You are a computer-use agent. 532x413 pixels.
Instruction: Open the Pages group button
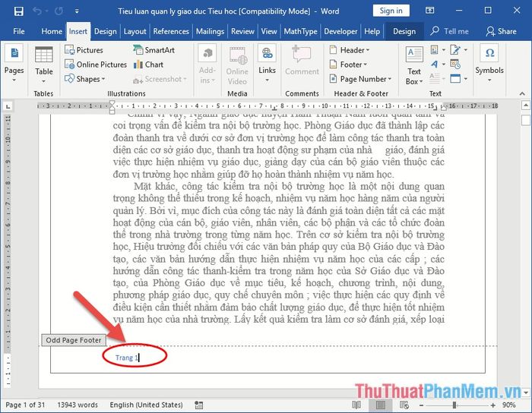click(14, 64)
